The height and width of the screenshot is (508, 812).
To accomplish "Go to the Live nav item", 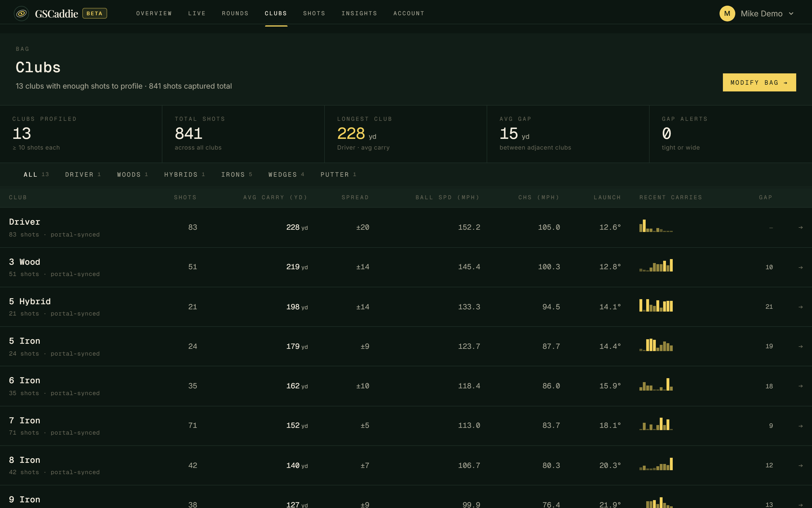I will pos(197,14).
